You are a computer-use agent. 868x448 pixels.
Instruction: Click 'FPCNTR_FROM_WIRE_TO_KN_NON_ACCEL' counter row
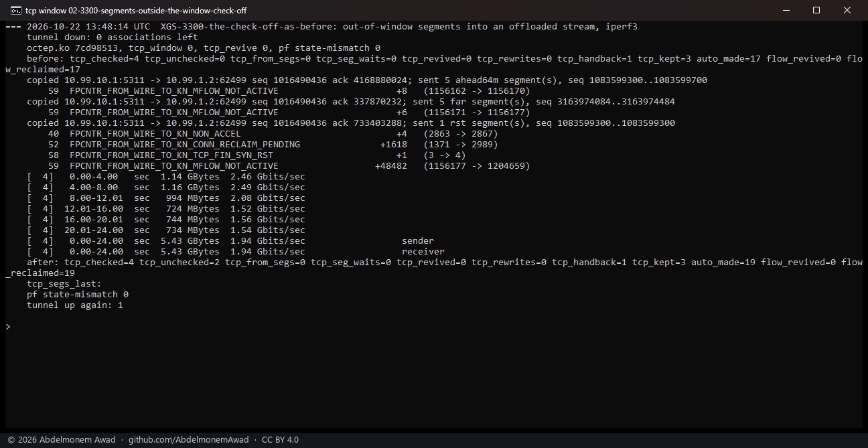click(x=273, y=134)
